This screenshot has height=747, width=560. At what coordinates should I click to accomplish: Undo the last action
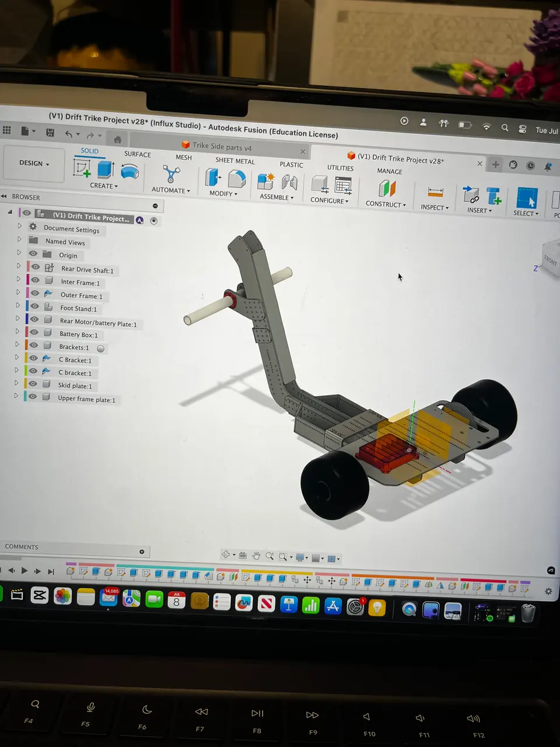(x=69, y=134)
